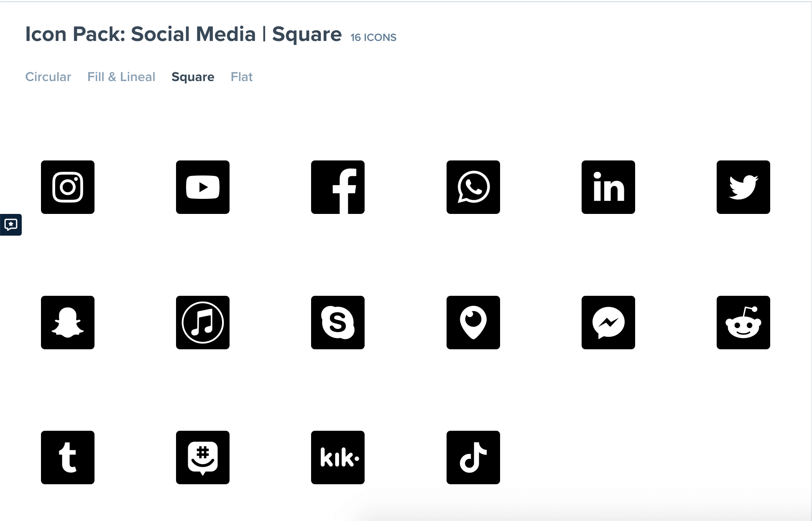Click the Skype icon
This screenshot has height=521, width=812.
[338, 323]
